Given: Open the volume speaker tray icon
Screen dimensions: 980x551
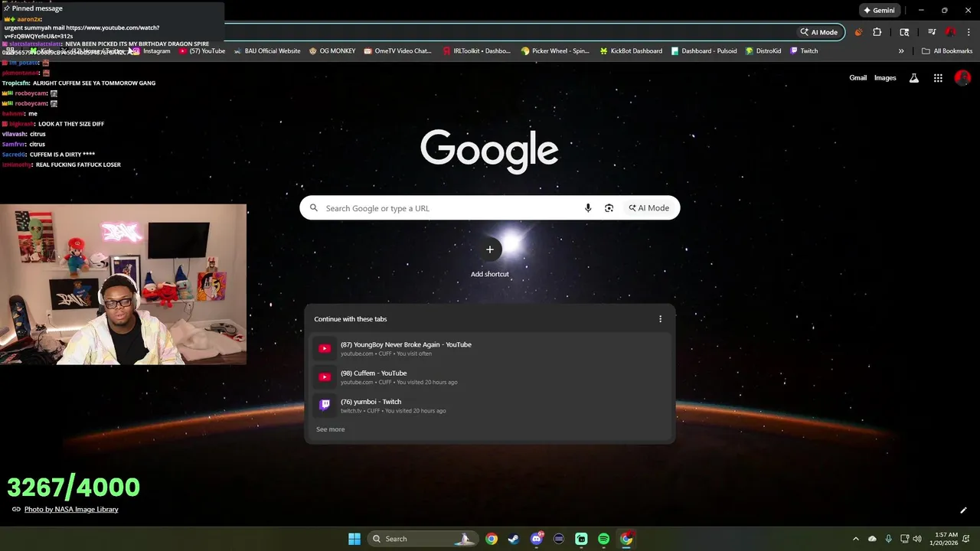Looking at the screenshot, I should pyautogui.click(x=917, y=539).
